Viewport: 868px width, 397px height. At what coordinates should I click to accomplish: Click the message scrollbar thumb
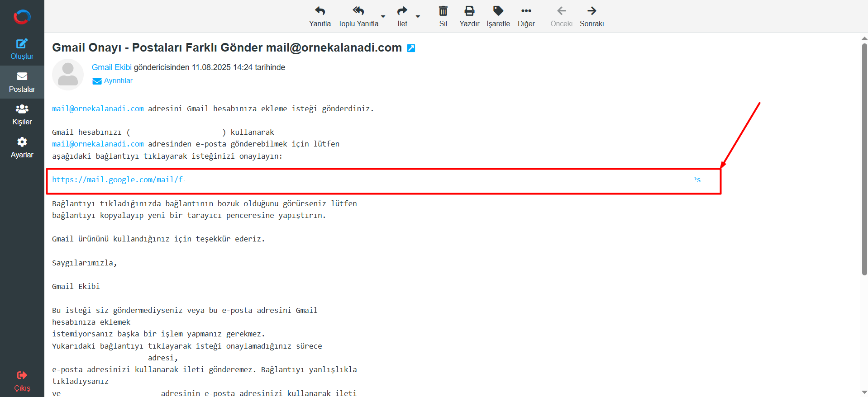pyautogui.click(x=864, y=158)
